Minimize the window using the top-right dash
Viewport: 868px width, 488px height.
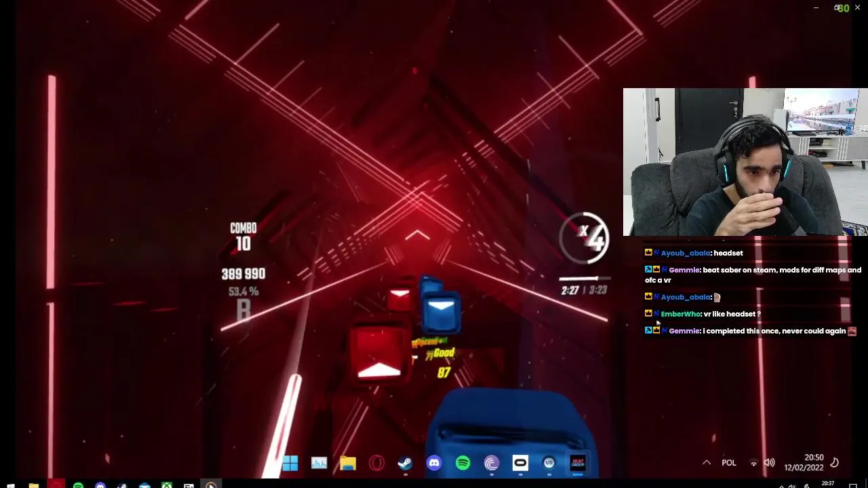(816, 8)
